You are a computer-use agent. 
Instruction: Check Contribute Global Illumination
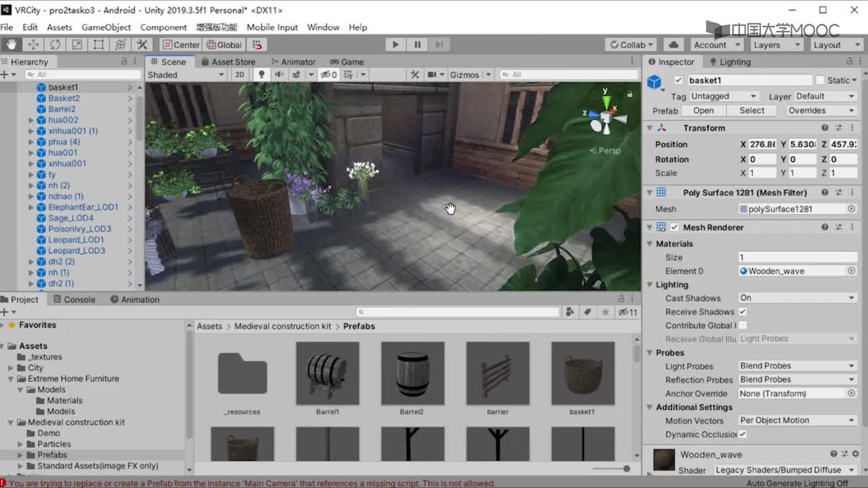tap(743, 325)
